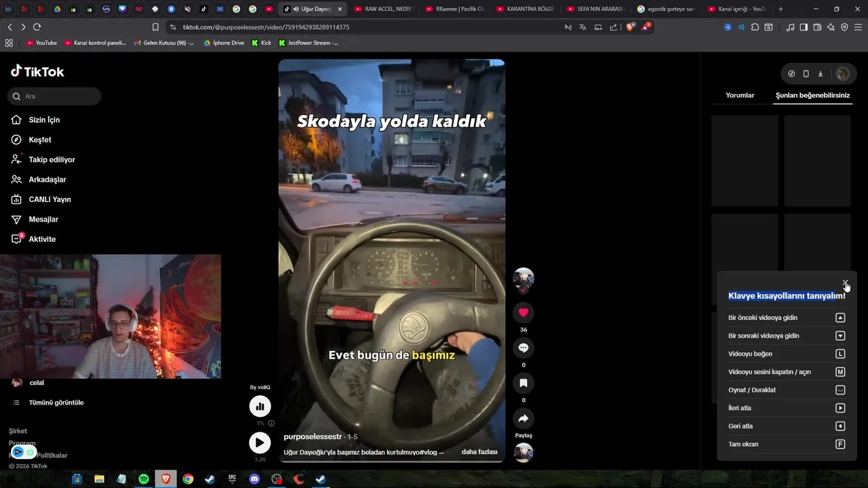Image resolution: width=868 pixels, height=488 pixels.
Task: Open Epic Games from the taskbar
Action: (x=232, y=479)
